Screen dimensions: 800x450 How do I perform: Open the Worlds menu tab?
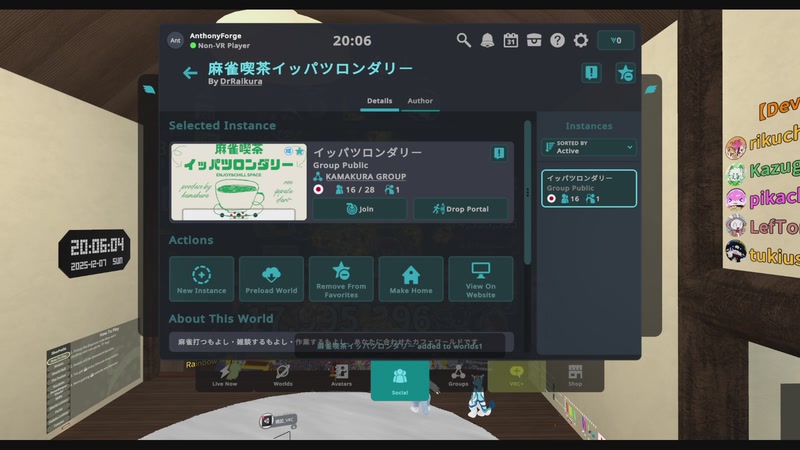tap(283, 377)
